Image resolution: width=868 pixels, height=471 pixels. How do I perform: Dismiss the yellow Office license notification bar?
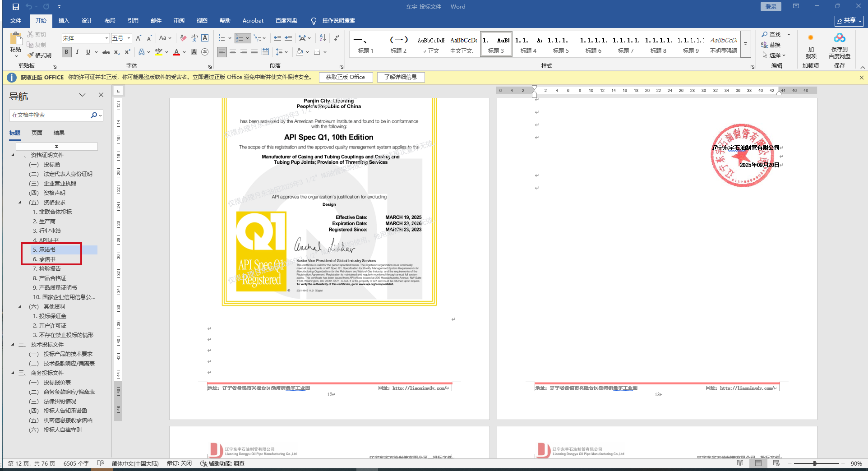pyautogui.click(x=861, y=78)
